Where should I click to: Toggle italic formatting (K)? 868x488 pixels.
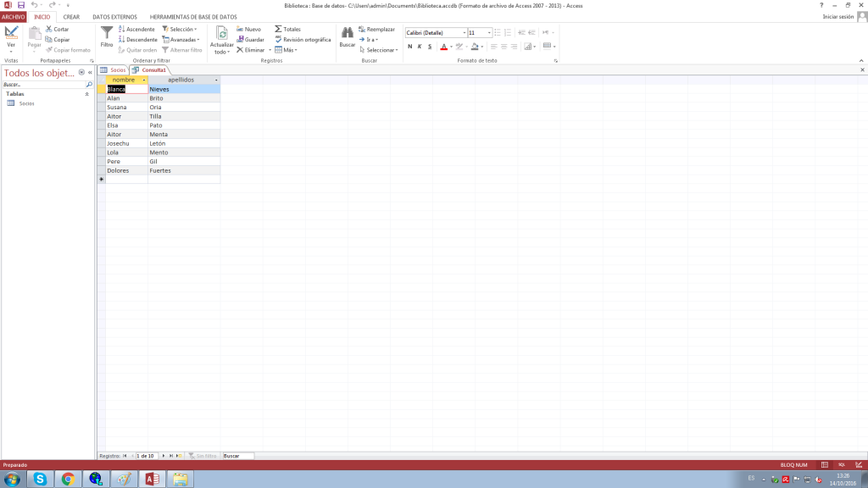[420, 47]
